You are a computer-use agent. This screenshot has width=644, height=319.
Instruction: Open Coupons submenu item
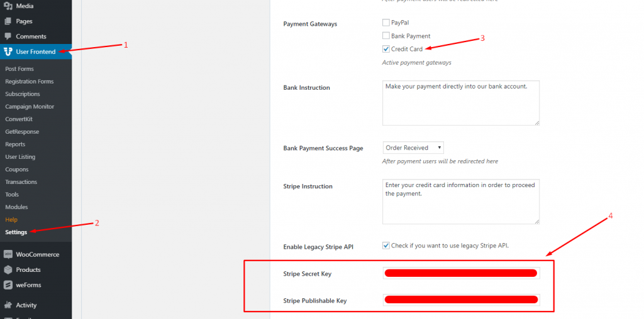17,170
